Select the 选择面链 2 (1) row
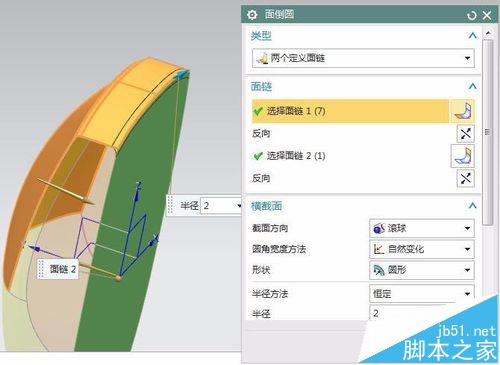Viewport: 500px width, 365px height. (350, 156)
